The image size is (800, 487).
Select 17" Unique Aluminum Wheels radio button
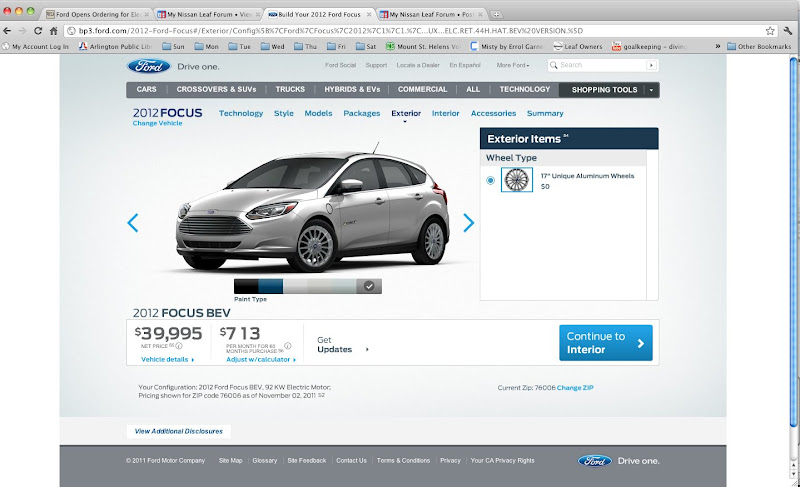coord(490,180)
